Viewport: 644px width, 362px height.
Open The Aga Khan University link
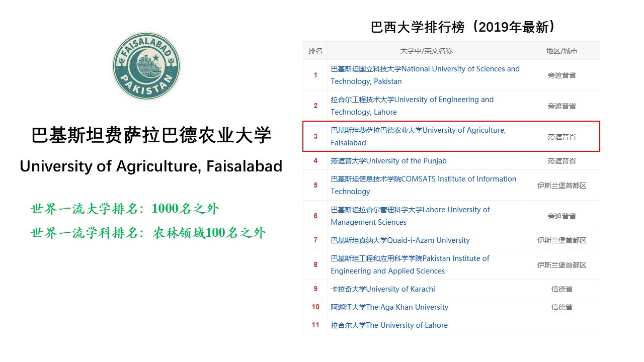click(389, 307)
